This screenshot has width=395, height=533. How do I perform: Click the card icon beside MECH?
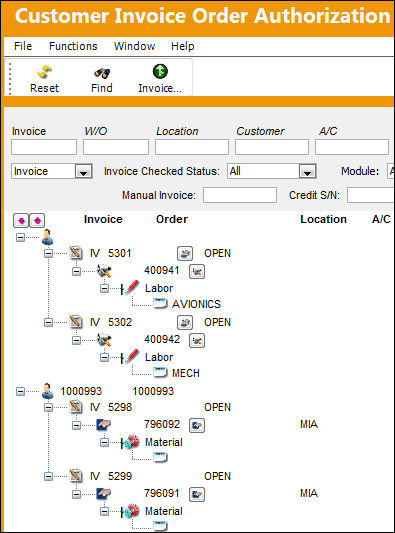[160, 372]
